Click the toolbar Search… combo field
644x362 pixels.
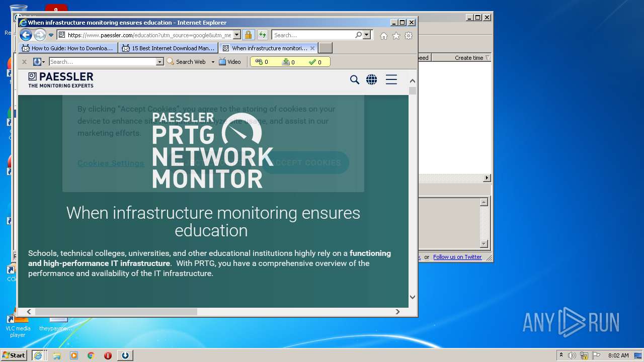click(x=103, y=62)
